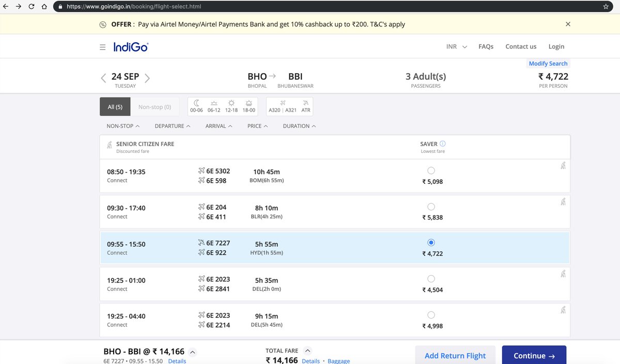The height and width of the screenshot is (364, 620).
Task: Open the FAQs page
Action: point(486,46)
